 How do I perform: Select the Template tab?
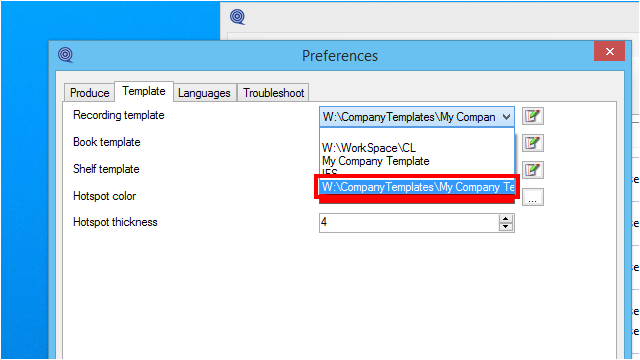point(144,91)
